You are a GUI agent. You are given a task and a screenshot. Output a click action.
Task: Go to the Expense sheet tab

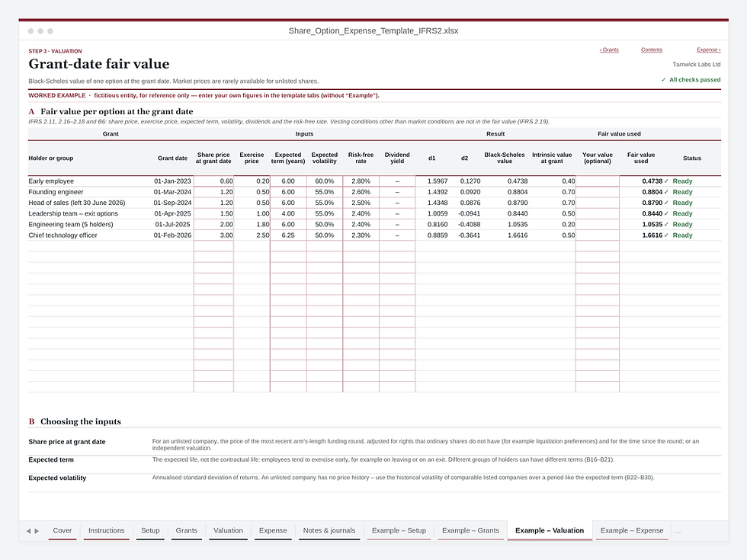[x=273, y=530]
